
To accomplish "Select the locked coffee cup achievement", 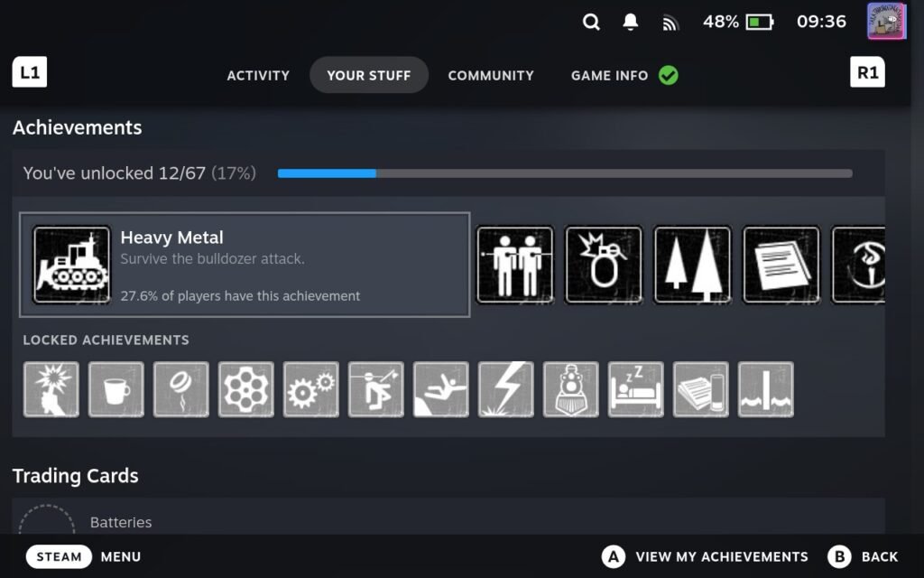I will pyautogui.click(x=116, y=389).
